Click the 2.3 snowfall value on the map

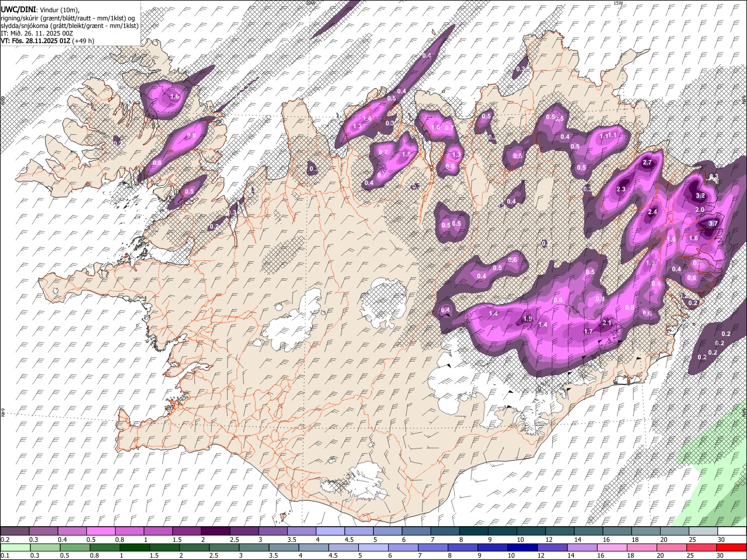coord(621,189)
